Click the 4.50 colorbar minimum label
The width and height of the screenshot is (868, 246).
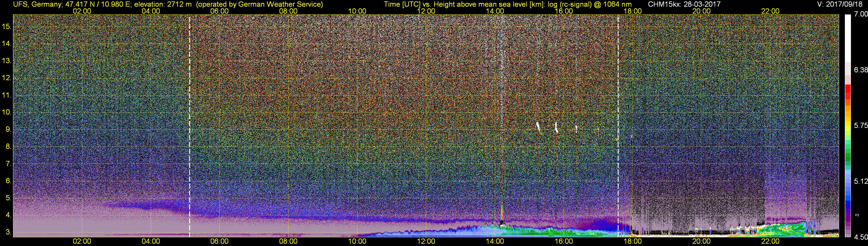860,238
